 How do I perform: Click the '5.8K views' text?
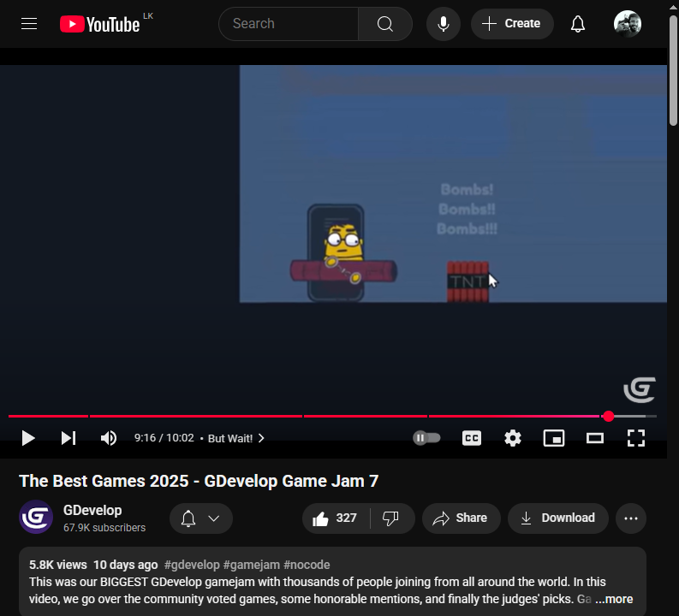[58, 565]
